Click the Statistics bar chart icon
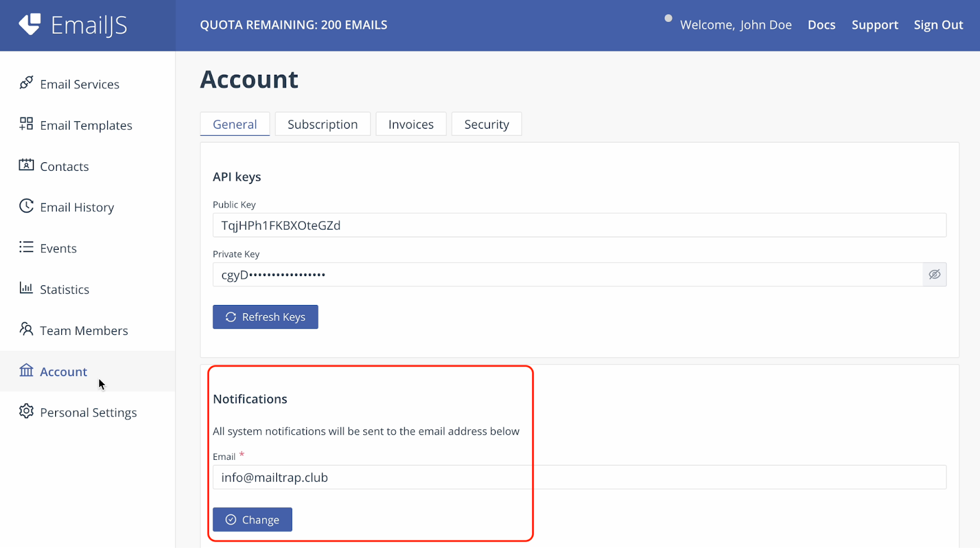Screen dimensions: 980x548 (x=26, y=288)
